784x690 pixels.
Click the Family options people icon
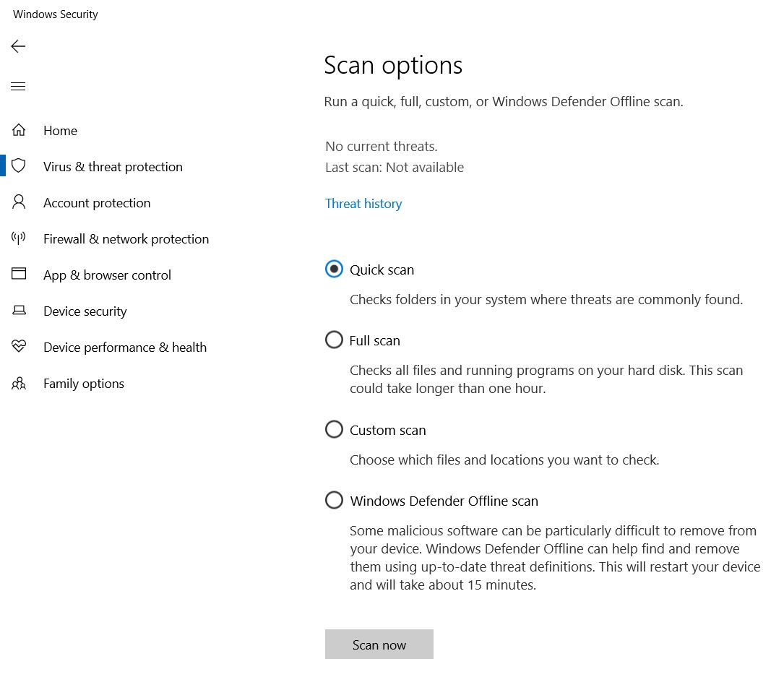point(19,383)
